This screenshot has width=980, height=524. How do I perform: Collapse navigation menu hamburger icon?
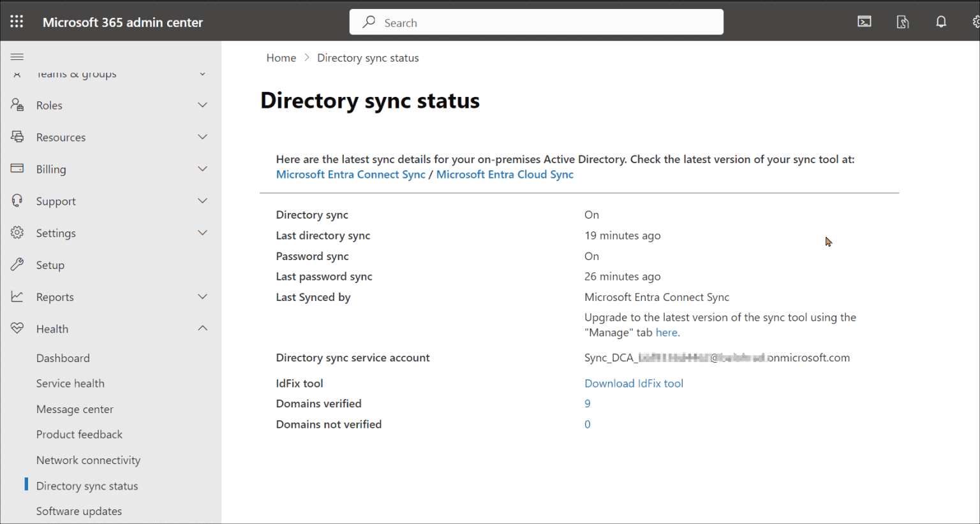click(x=17, y=57)
